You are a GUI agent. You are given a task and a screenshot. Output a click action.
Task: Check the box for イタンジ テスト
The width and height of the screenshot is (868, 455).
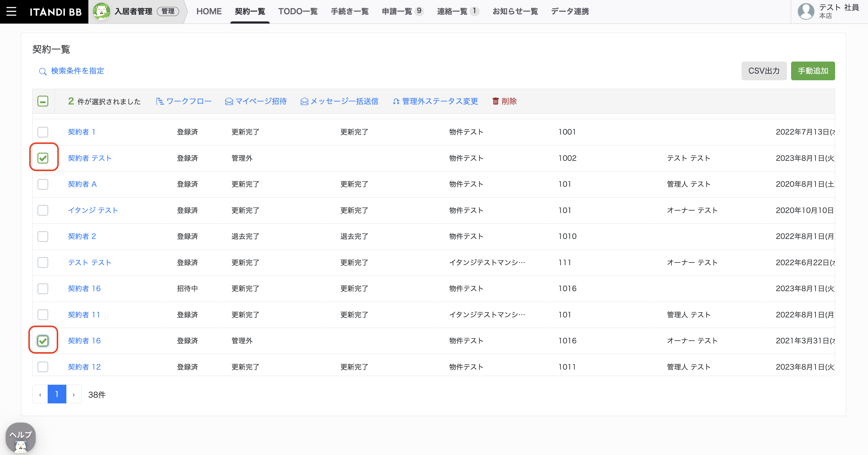point(43,210)
